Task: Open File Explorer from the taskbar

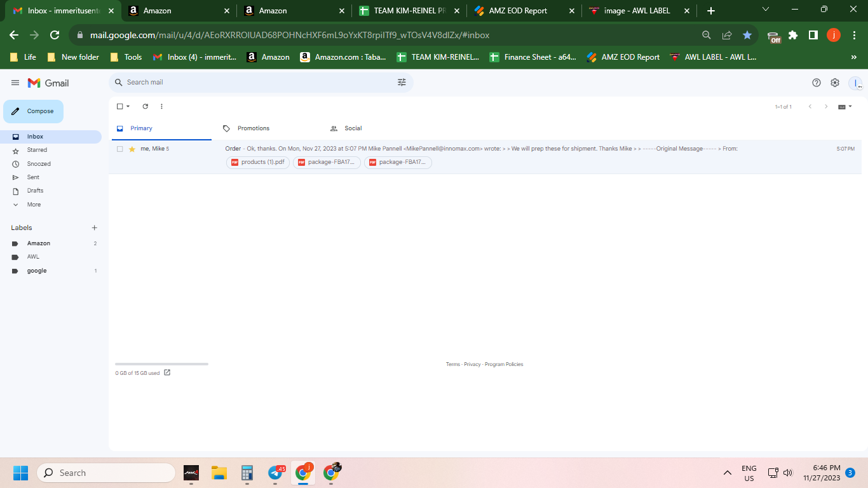Action: click(219, 473)
